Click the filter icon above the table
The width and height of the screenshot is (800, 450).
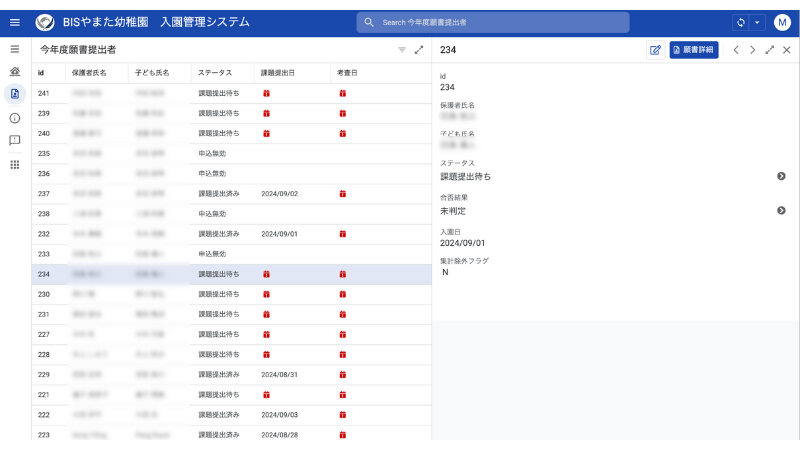click(402, 50)
